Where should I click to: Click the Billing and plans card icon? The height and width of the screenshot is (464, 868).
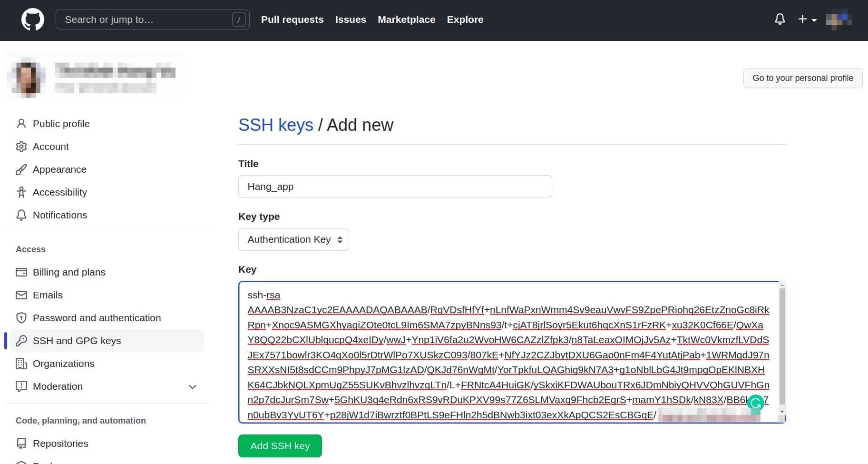pos(21,272)
